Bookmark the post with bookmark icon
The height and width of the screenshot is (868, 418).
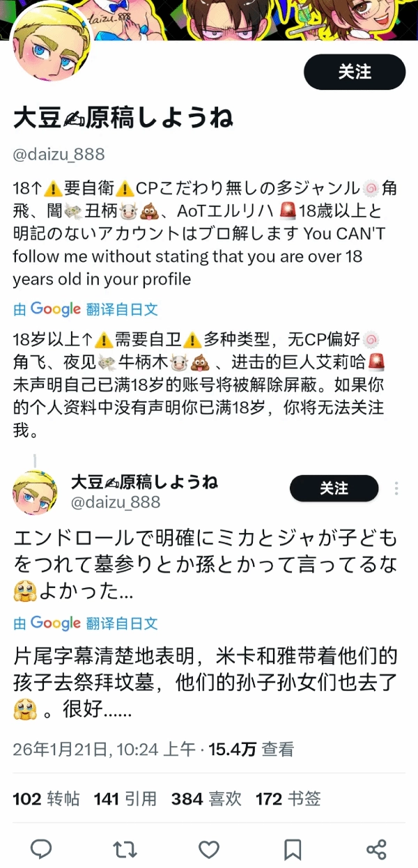point(293,848)
